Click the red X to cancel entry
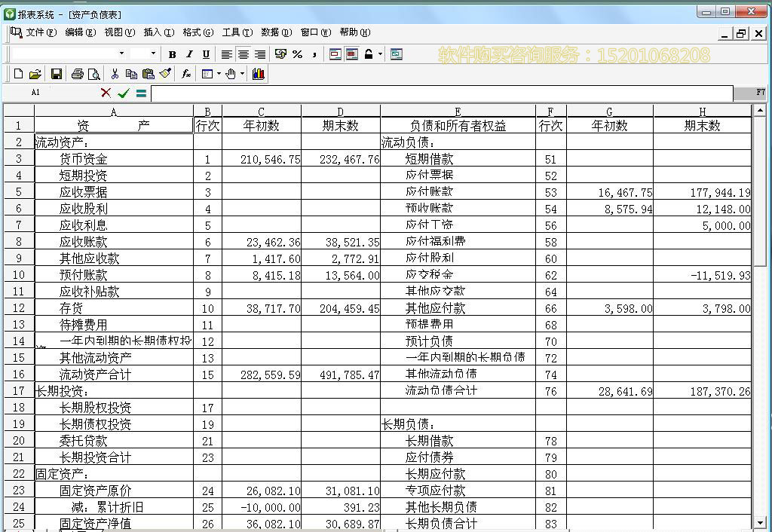The width and height of the screenshot is (772, 532). point(105,93)
